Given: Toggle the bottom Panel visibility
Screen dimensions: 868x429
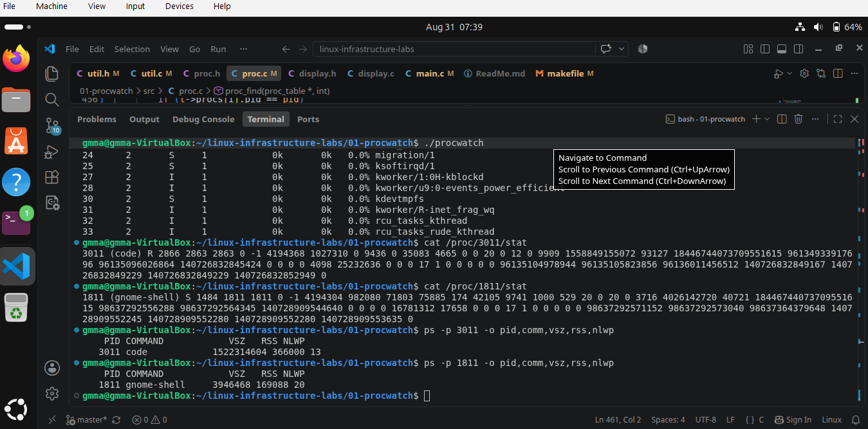Looking at the screenshot, I should [782, 49].
